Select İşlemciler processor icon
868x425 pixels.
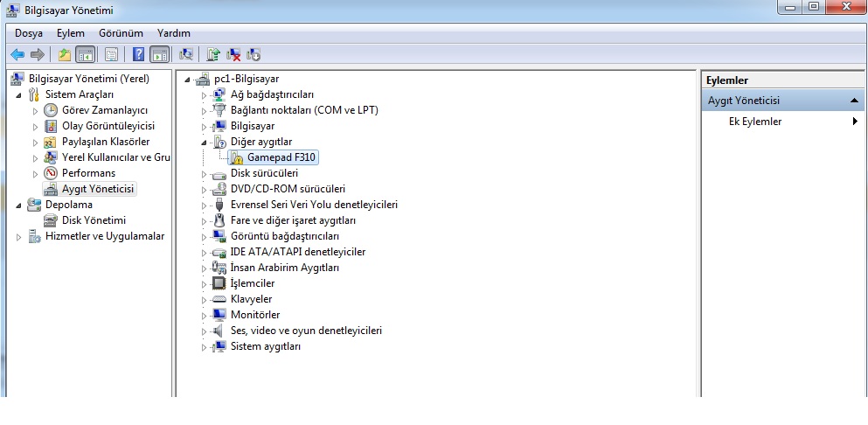point(219,283)
